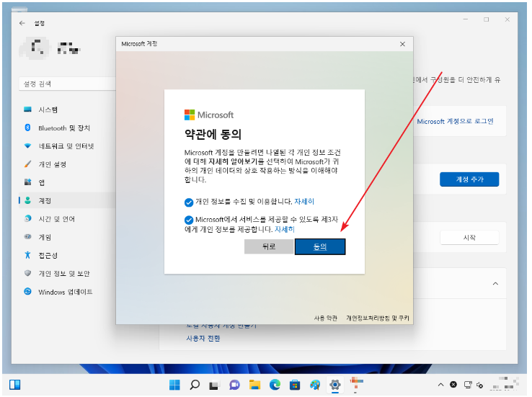Image resolution: width=532 pixels, height=397 pixels.
Task: Click the 동의 agree button
Action: 320,246
